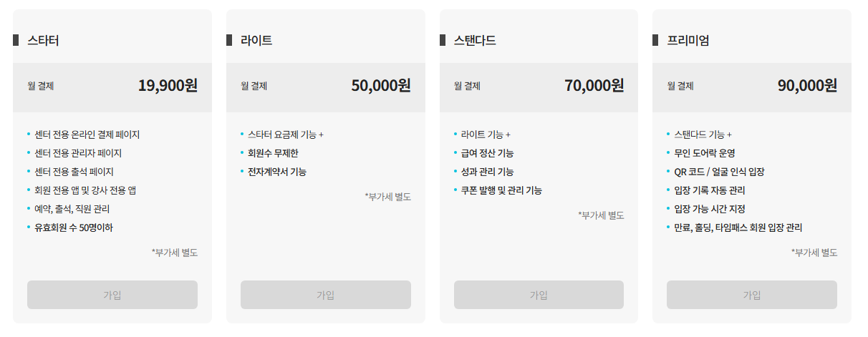Click the *부가세 별도 note in 스탠다드
The image size is (868, 337).
pos(601,215)
